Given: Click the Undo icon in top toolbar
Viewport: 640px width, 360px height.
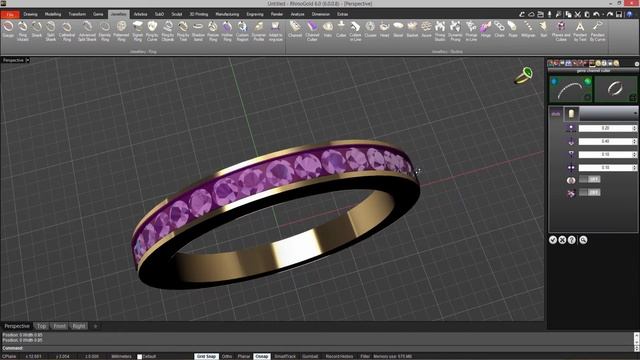Looking at the screenshot, I should tap(596, 14).
